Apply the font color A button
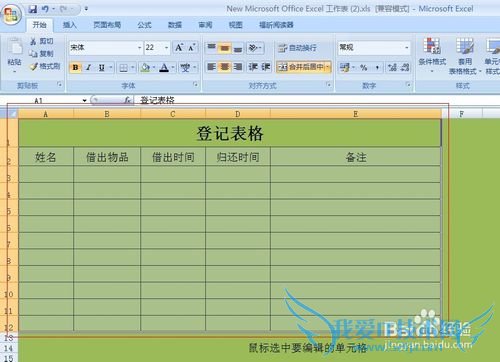Viewport: 500px width, 362px height. [x=164, y=68]
